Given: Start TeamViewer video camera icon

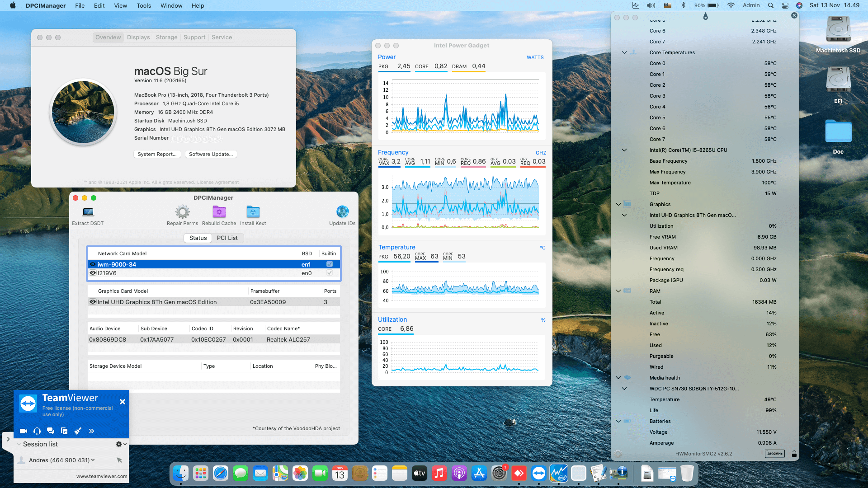Looking at the screenshot, I should [x=24, y=431].
